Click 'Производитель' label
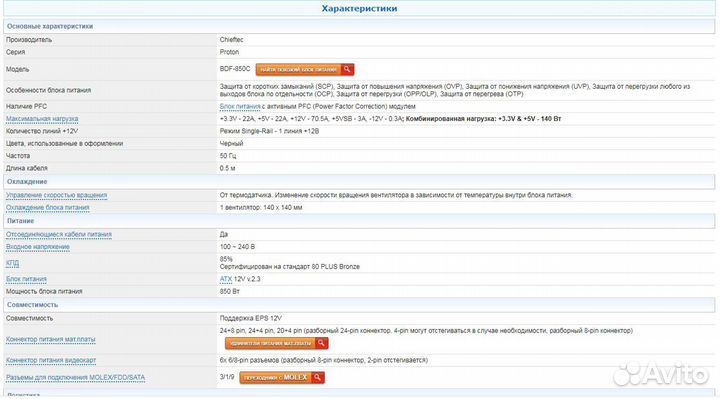 click(29, 40)
